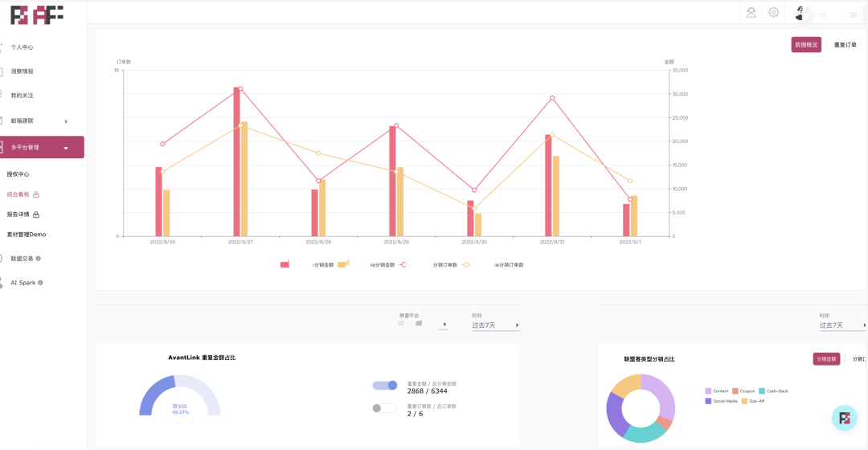Toggle Content legend swatch

708,391
